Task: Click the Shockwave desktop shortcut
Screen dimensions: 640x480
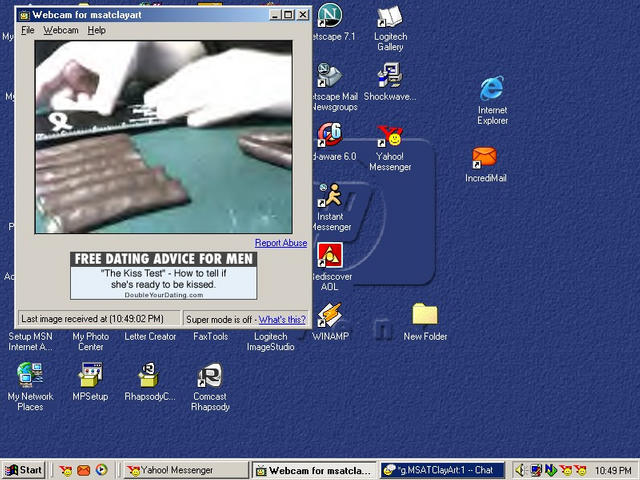Action: point(390,76)
